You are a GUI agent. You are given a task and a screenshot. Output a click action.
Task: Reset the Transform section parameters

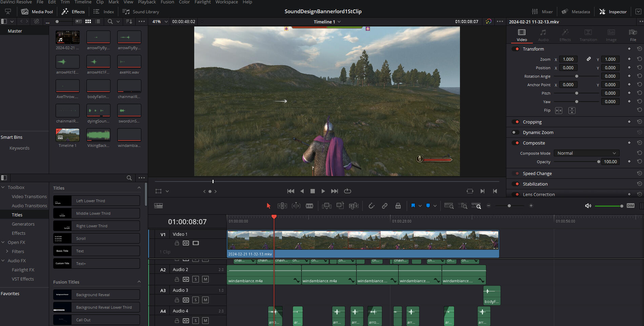(x=639, y=49)
